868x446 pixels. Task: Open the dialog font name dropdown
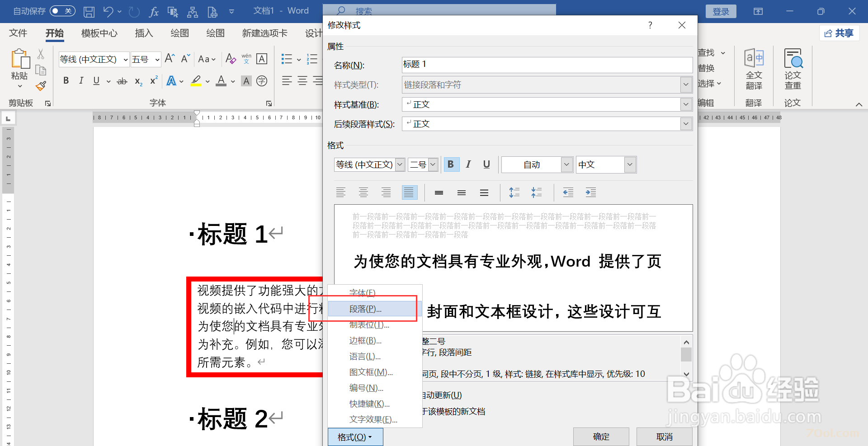click(400, 164)
